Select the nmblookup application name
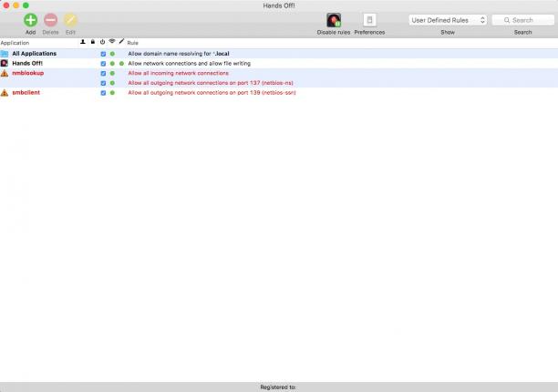 click(28, 73)
